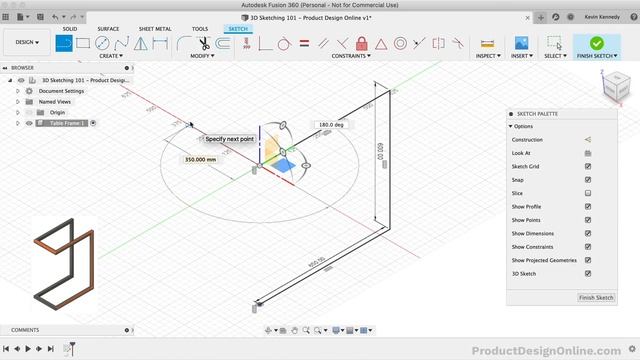Click the 180.0 deg angle input
This screenshot has width=640, height=360.
(x=331, y=125)
